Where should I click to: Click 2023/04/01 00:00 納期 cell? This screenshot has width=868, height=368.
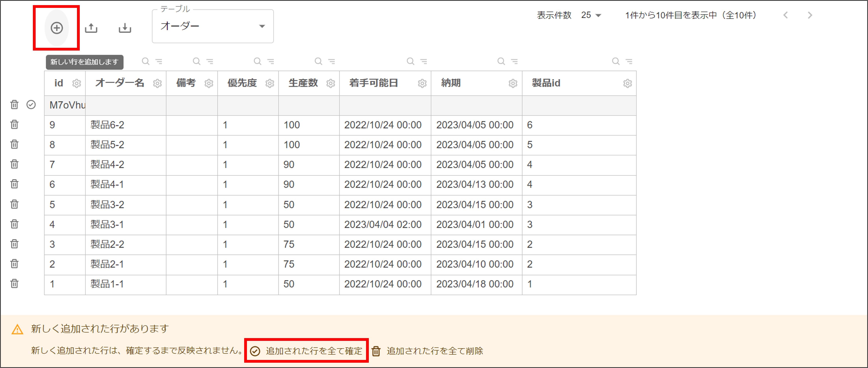pyautogui.click(x=477, y=225)
